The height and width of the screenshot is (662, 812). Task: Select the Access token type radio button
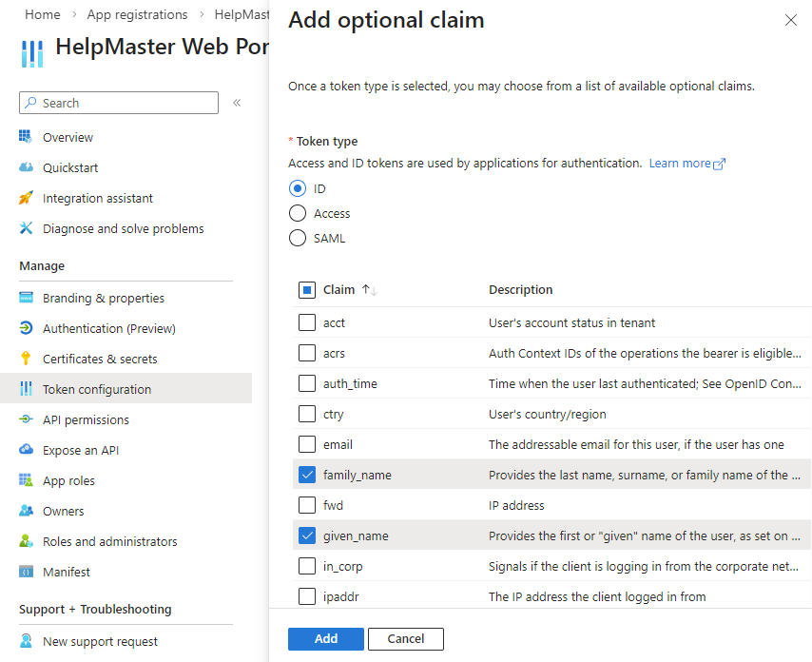298,214
